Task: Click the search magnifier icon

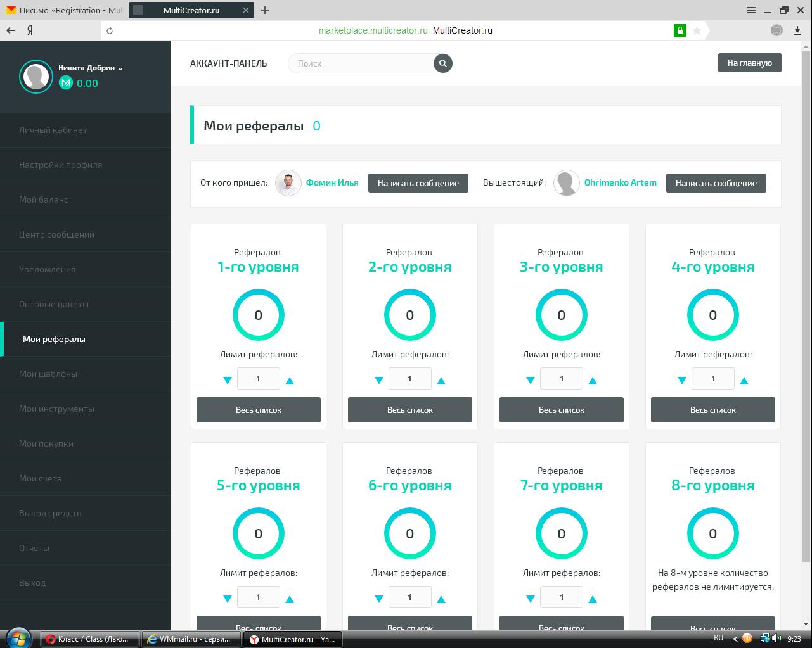Action: click(x=443, y=63)
